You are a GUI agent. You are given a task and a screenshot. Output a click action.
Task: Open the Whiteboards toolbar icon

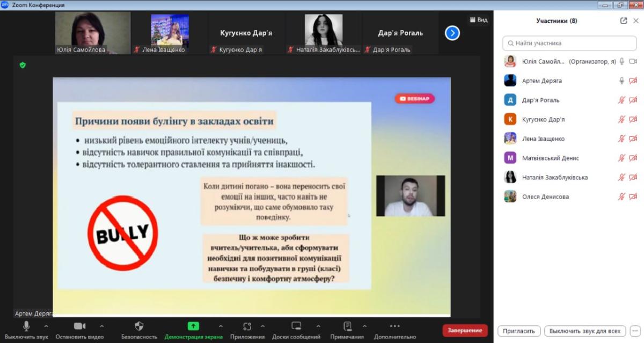tap(296, 326)
